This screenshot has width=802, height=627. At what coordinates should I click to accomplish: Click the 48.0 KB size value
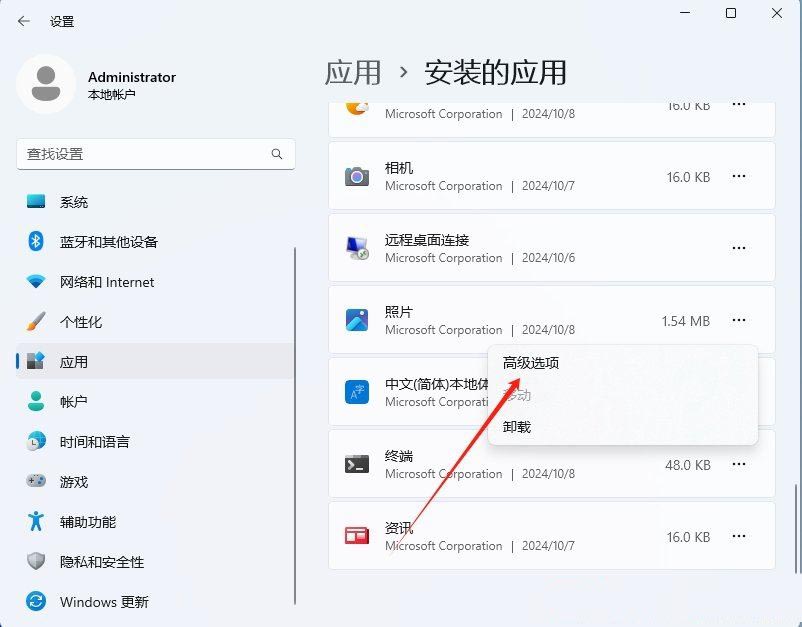coord(687,465)
